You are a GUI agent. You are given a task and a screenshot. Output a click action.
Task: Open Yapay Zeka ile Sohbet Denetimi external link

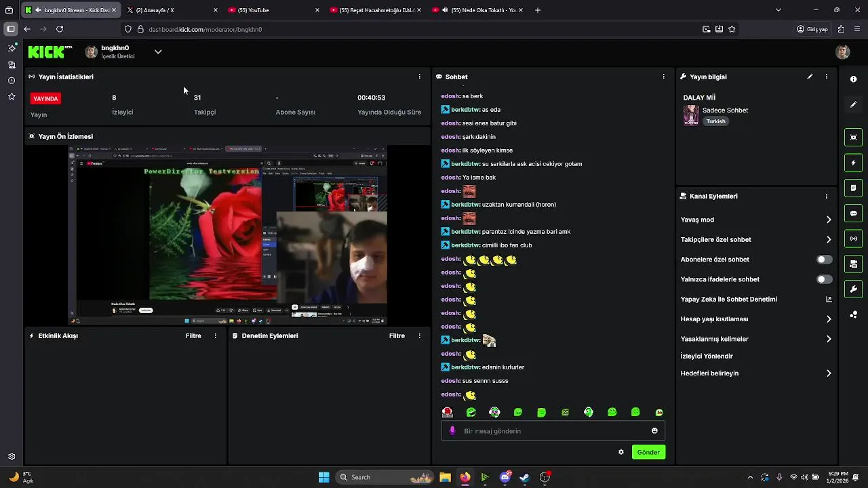pos(829,299)
